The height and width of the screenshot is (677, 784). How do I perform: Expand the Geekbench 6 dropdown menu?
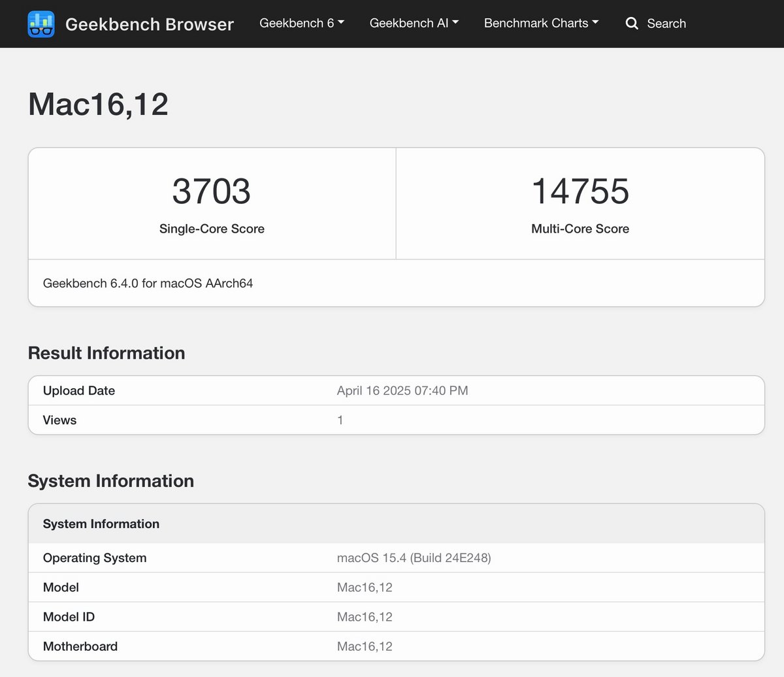coord(302,23)
